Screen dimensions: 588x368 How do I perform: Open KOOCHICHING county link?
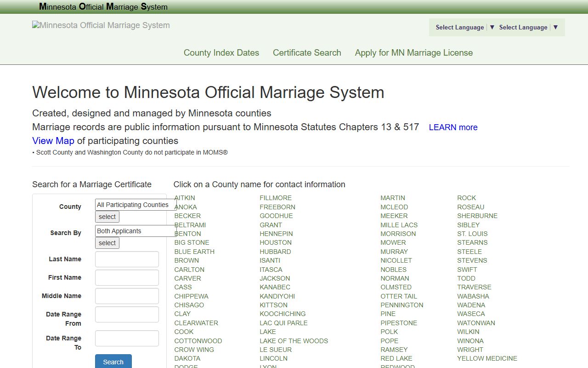click(283, 314)
